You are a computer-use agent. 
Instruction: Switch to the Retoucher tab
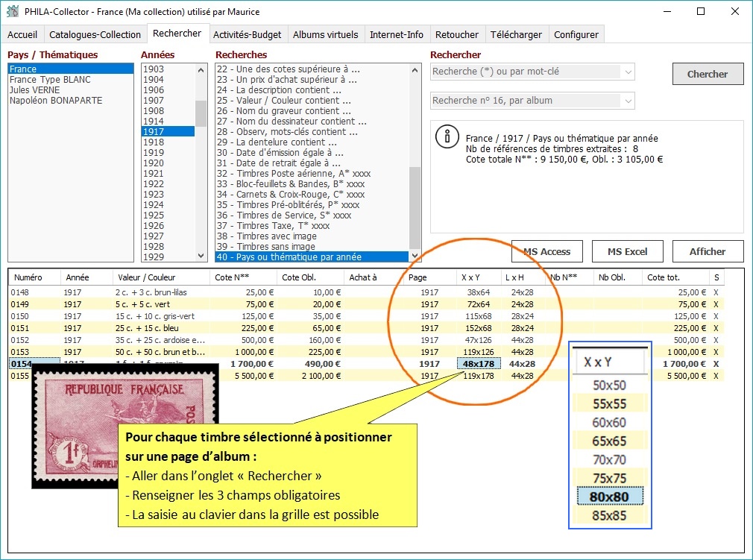(x=457, y=34)
